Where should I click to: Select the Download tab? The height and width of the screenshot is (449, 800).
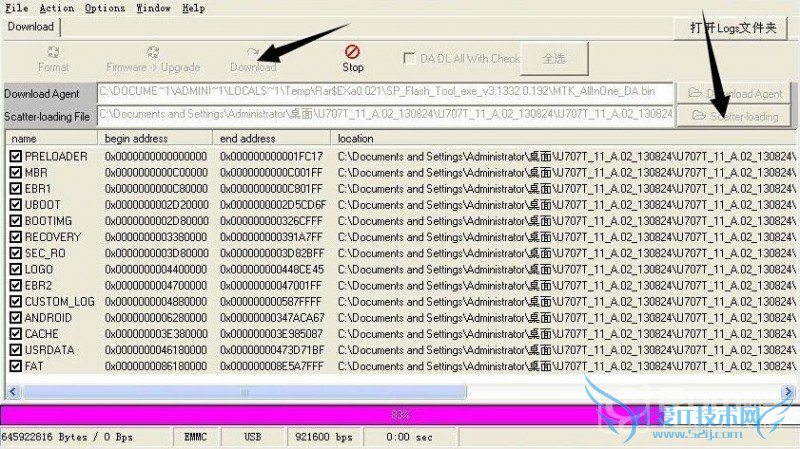pyautogui.click(x=31, y=27)
